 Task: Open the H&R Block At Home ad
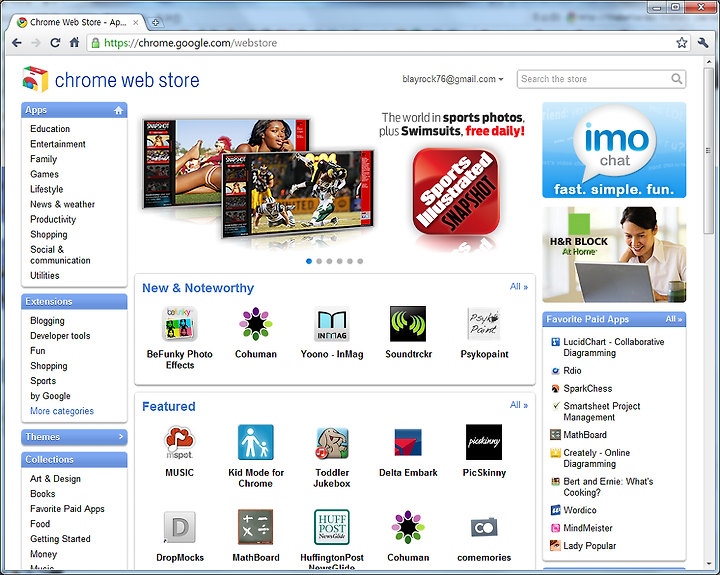[614, 254]
